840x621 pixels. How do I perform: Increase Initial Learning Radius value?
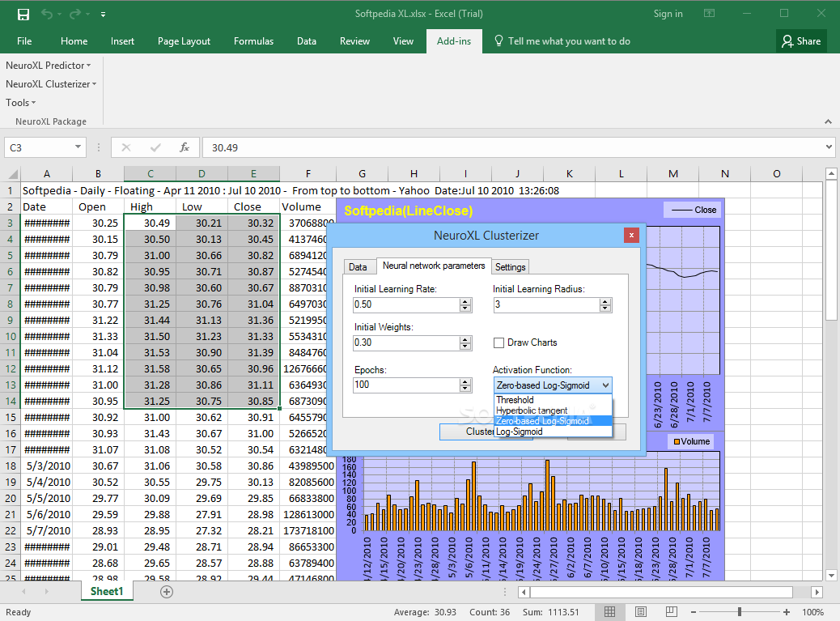[605, 302]
